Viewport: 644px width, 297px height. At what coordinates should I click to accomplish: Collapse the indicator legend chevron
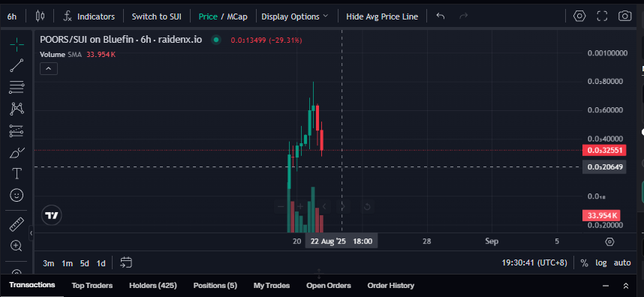pos(49,68)
